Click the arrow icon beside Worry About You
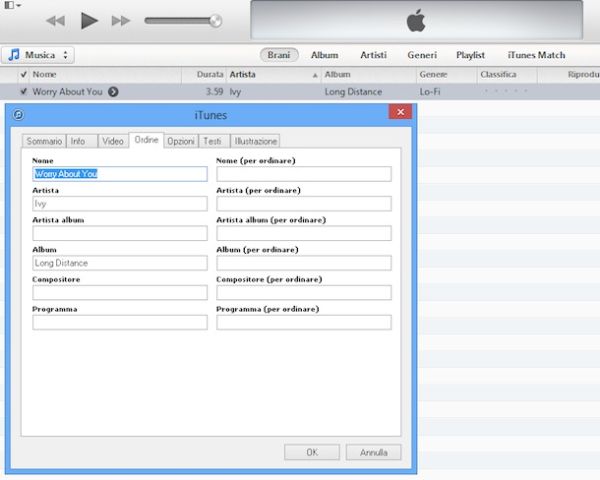 tap(113, 91)
